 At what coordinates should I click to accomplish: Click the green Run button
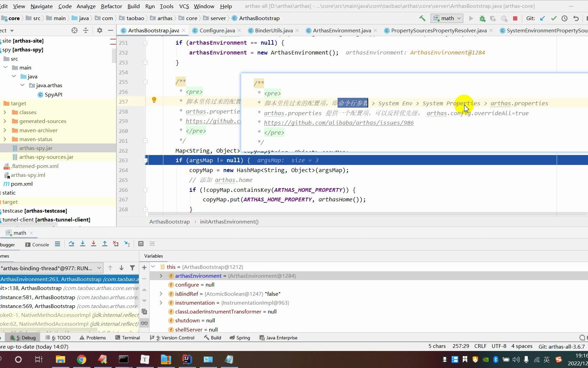(471, 18)
